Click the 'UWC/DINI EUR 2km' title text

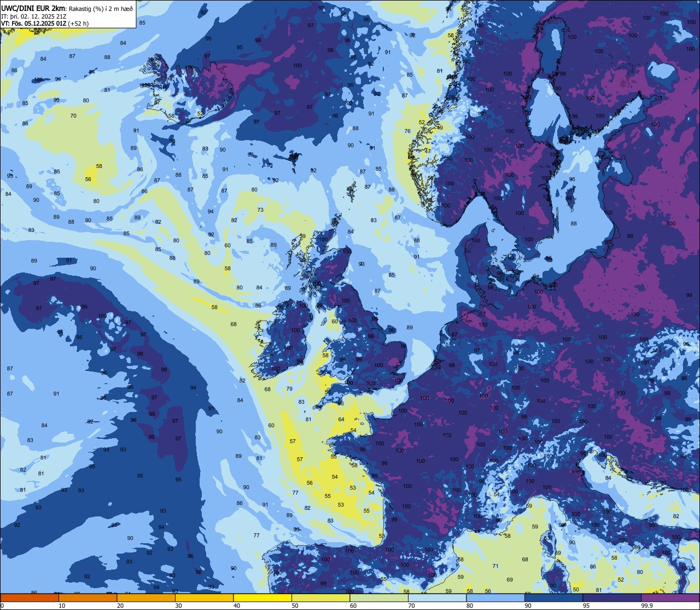[33, 8]
